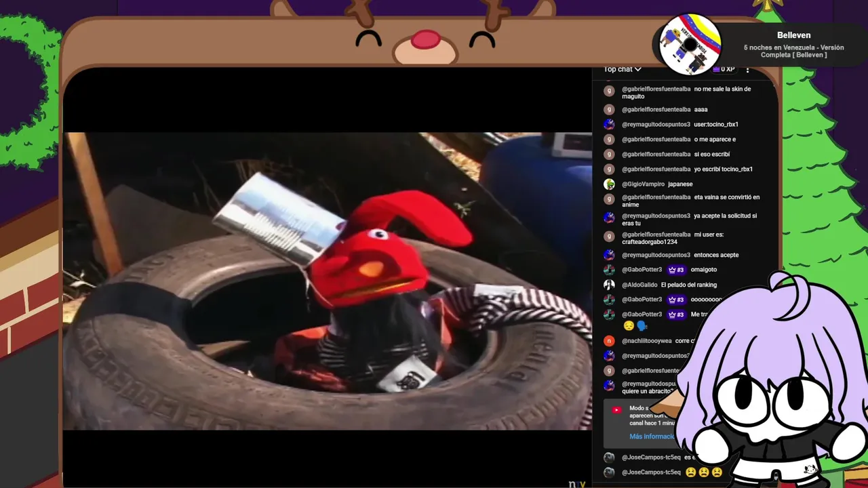This screenshot has width=868, height=488.
Task: Click message 'omaigoto'
Action: pyautogui.click(x=704, y=270)
